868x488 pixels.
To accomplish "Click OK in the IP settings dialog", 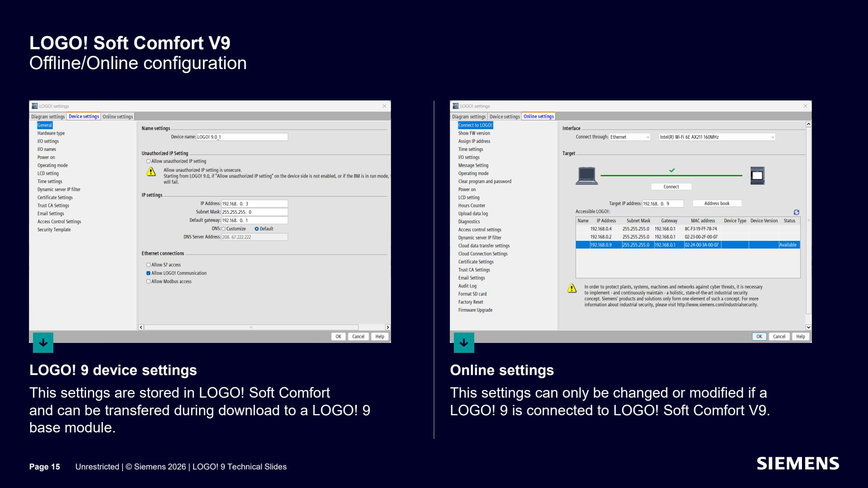I will click(x=338, y=337).
